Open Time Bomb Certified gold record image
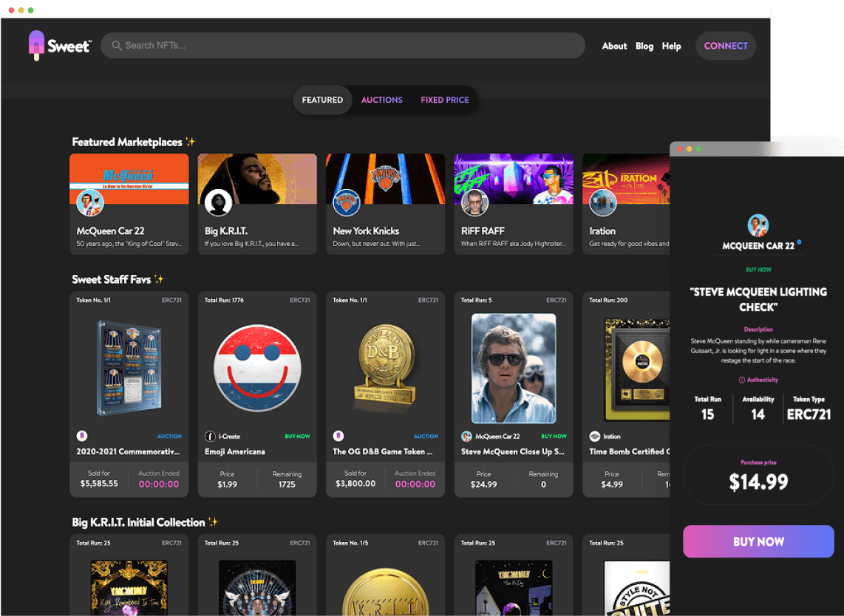 [x=637, y=370]
